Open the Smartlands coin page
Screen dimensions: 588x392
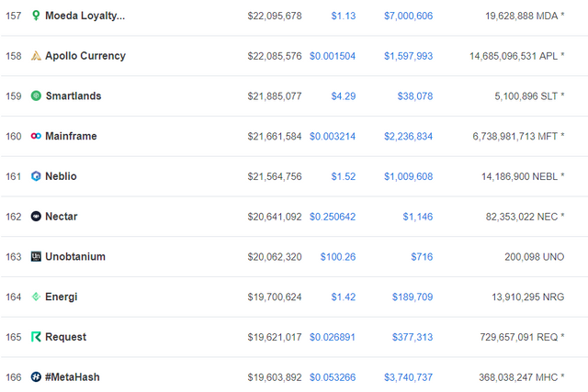point(73,96)
